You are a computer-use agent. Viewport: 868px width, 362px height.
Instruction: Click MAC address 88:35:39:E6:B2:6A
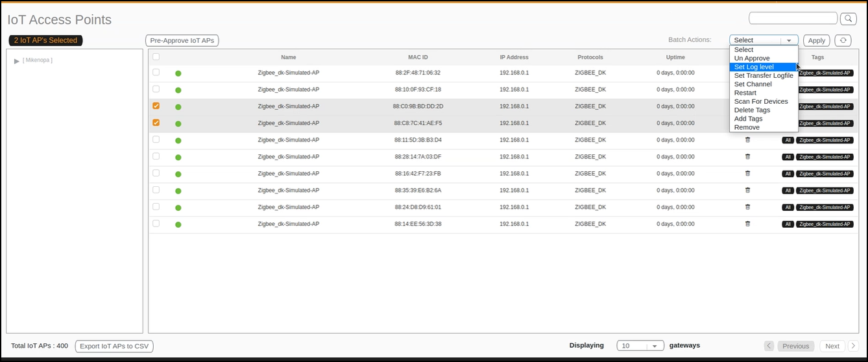coord(418,190)
